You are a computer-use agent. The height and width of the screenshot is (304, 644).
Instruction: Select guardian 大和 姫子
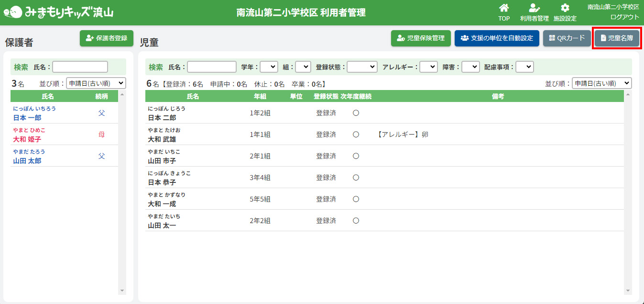27,139
